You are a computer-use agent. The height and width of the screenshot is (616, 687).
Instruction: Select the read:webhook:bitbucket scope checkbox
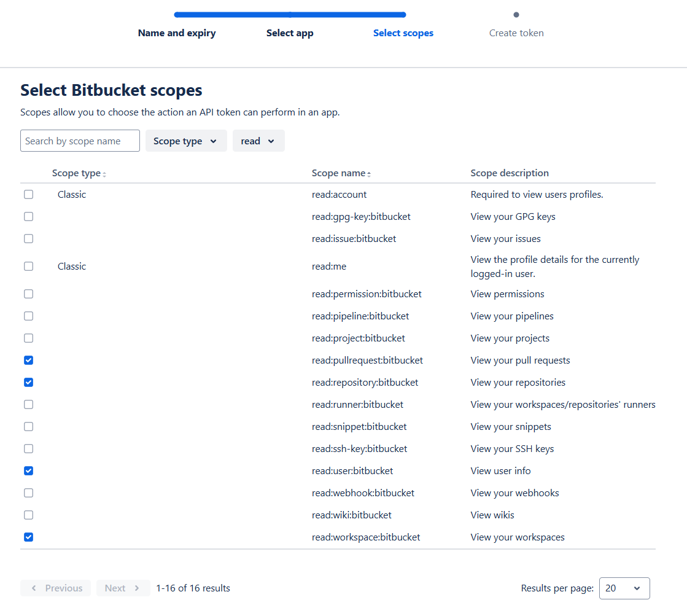(x=28, y=493)
